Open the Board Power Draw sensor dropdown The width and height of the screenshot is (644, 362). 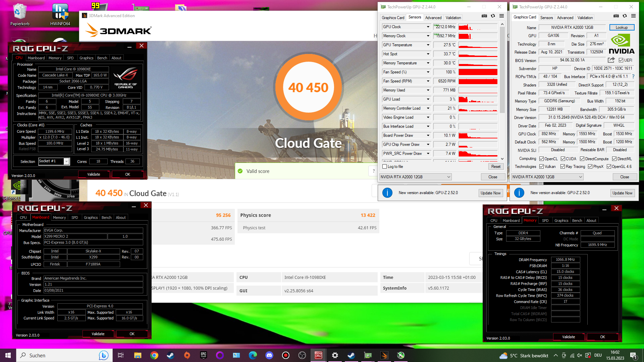428,135
